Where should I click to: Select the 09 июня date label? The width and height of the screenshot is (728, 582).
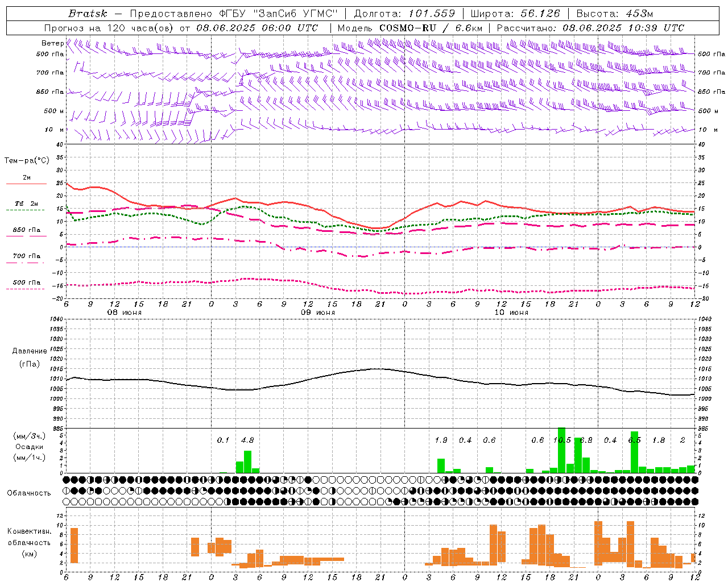pyautogui.click(x=318, y=313)
